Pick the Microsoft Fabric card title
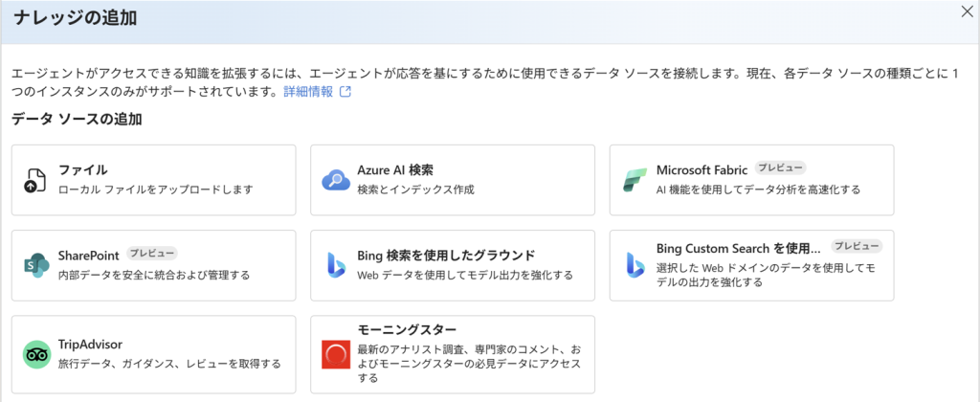The image size is (980, 402). 702,170
